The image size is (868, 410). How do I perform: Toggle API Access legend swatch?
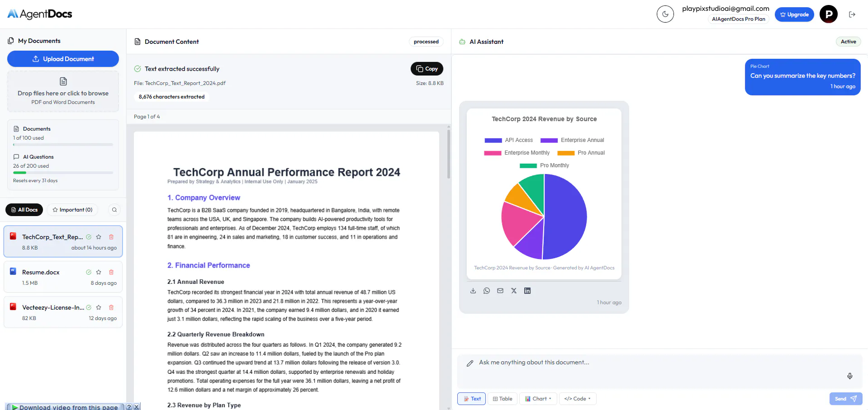pos(493,140)
